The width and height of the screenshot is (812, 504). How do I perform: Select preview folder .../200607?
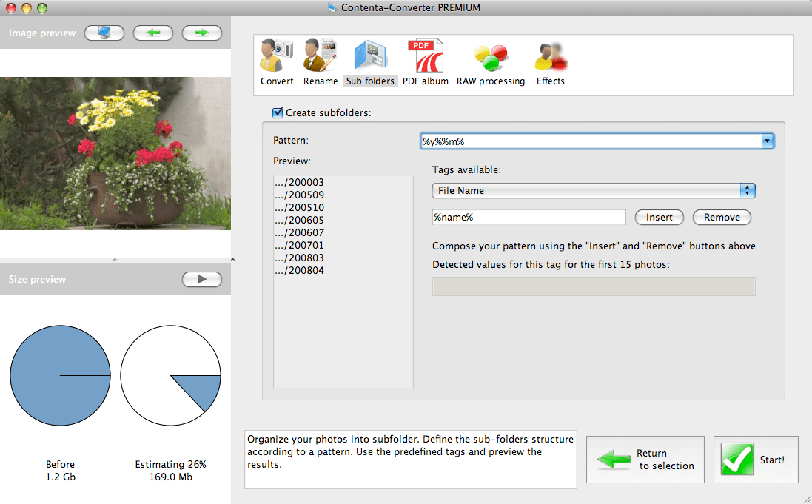(x=300, y=232)
